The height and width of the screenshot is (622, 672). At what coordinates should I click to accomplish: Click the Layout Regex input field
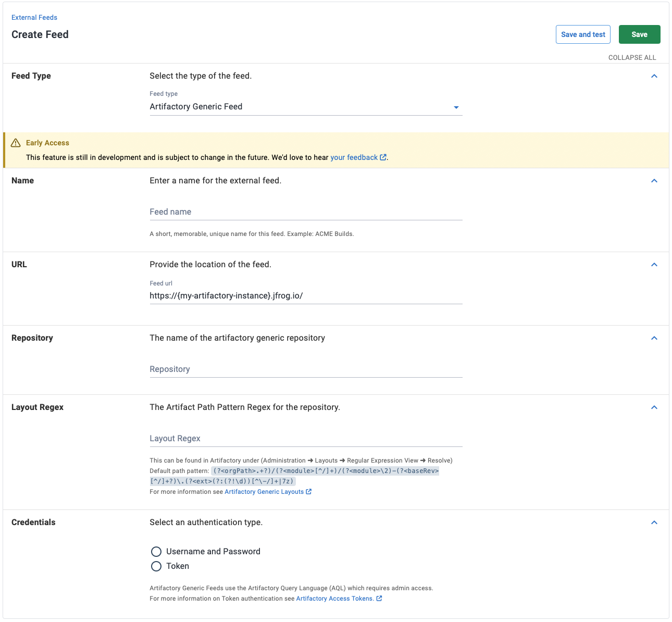[x=306, y=438]
